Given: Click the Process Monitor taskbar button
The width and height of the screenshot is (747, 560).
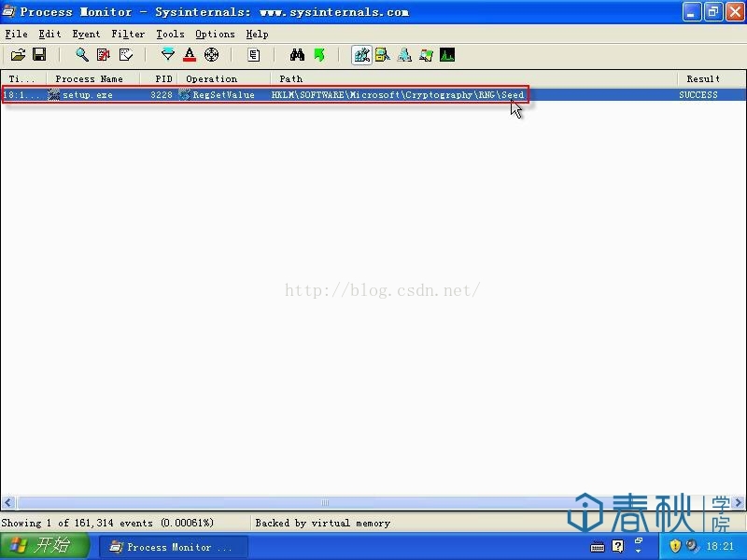Looking at the screenshot, I should (x=174, y=547).
